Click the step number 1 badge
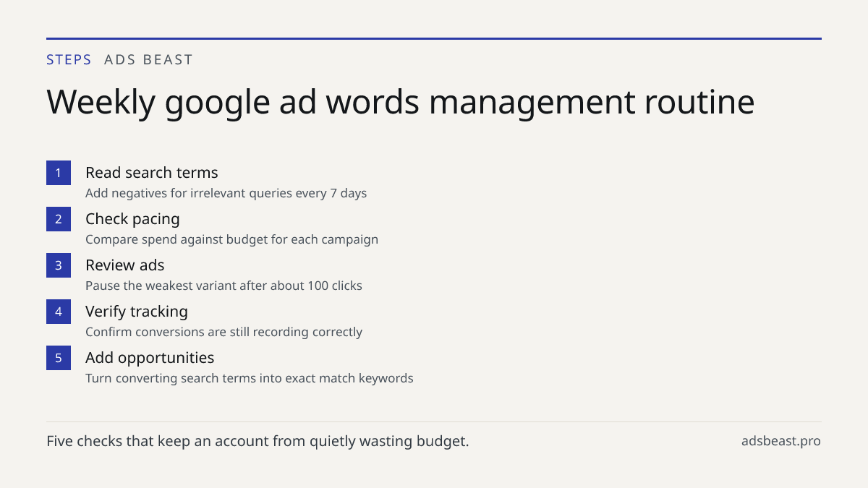 [59, 173]
